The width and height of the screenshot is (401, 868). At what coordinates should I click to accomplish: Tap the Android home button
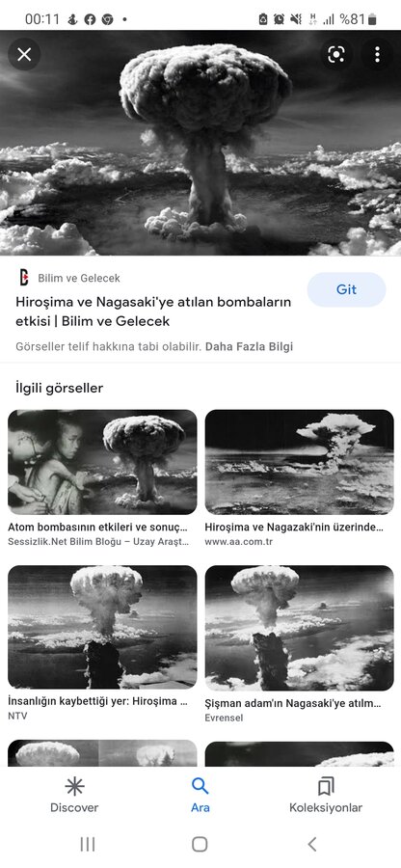[200, 844]
